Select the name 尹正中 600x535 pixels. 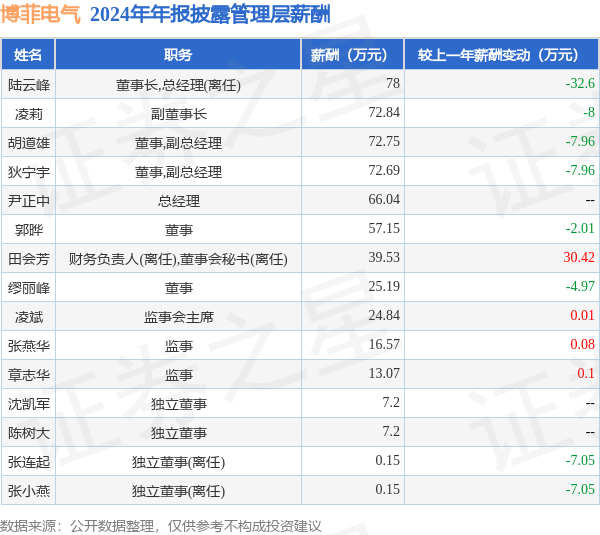pyautogui.click(x=29, y=201)
